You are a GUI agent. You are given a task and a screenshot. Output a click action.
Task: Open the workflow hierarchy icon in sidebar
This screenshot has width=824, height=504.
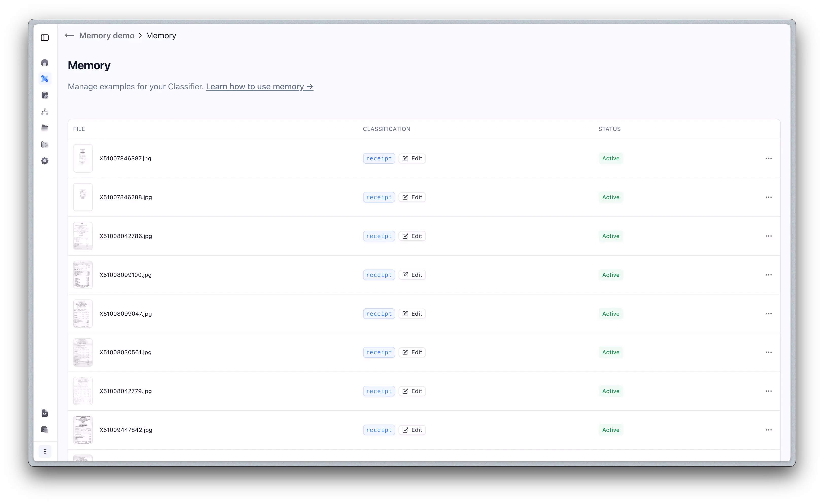click(x=45, y=112)
